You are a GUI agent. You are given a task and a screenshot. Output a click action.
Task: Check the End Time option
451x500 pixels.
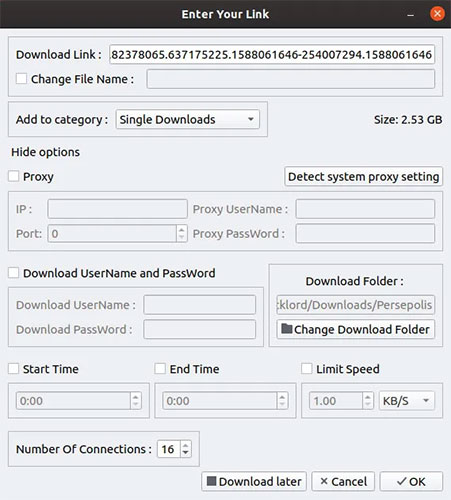click(x=160, y=369)
